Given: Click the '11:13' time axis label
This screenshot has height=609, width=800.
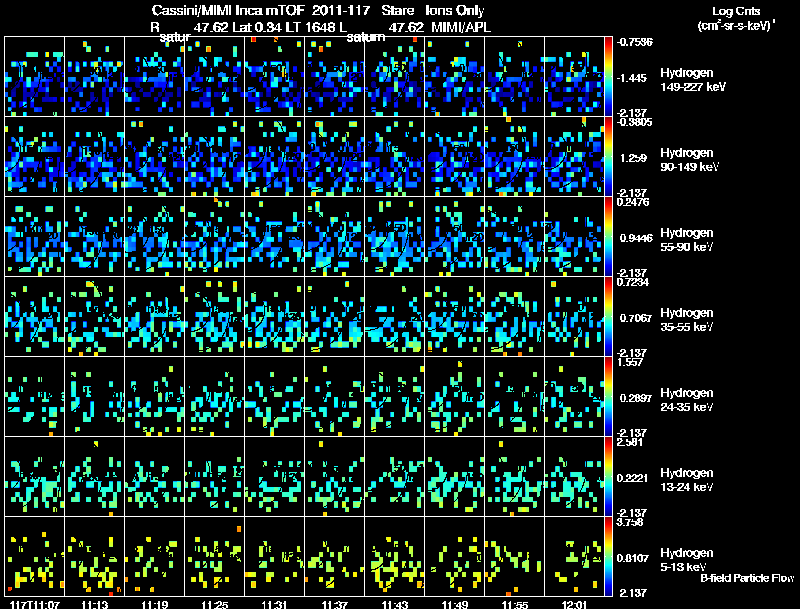Looking at the screenshot, I should [94, 604].
